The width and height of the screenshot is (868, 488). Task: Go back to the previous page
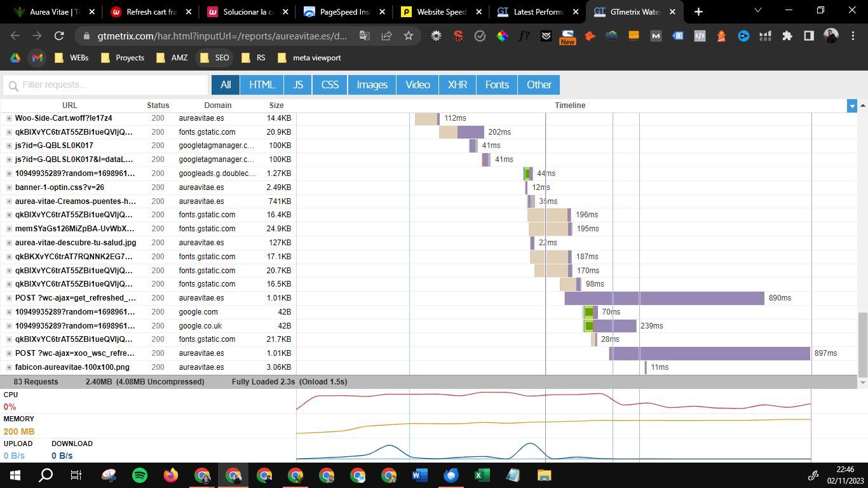(15, 36)
